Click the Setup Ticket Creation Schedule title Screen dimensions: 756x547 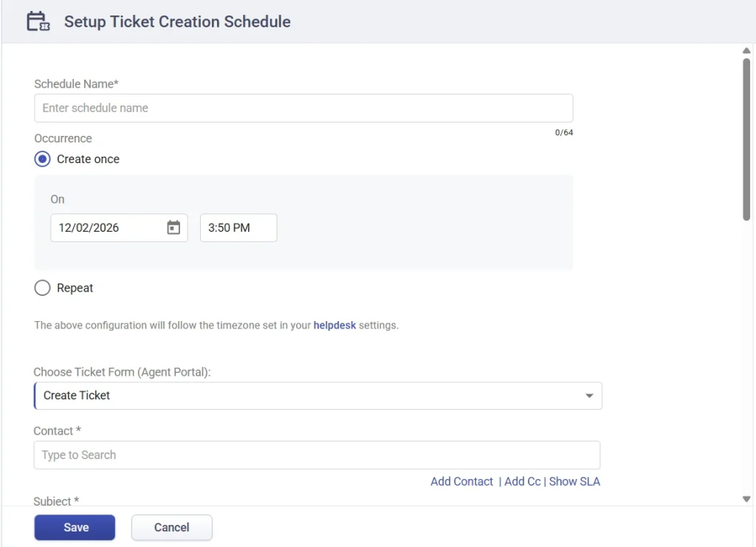[177, 21]
